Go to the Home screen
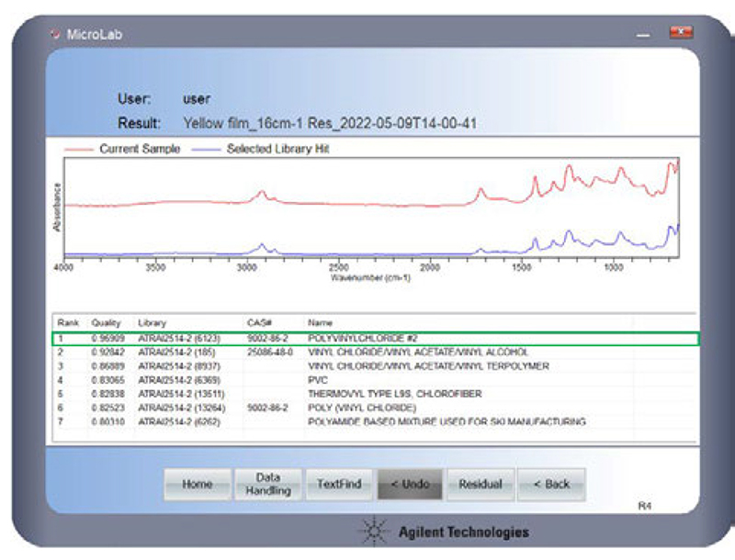735x560 pixels. [198, 484]
